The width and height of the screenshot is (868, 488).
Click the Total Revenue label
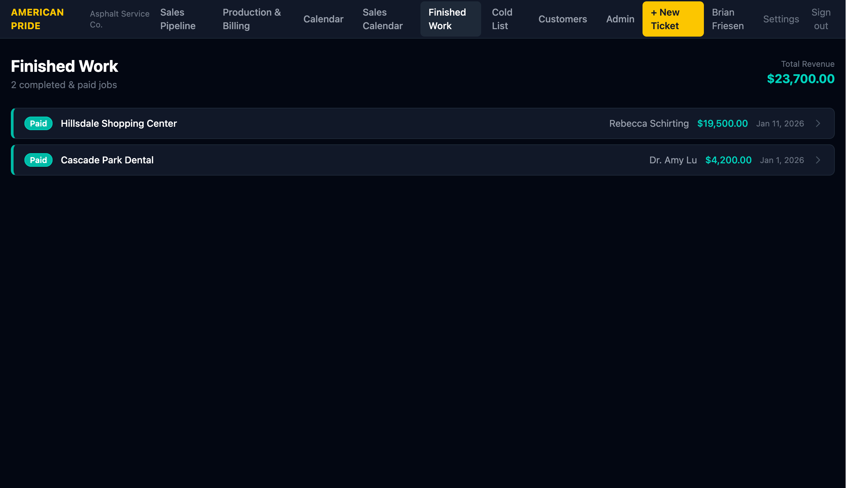click(x=808, y=64)
